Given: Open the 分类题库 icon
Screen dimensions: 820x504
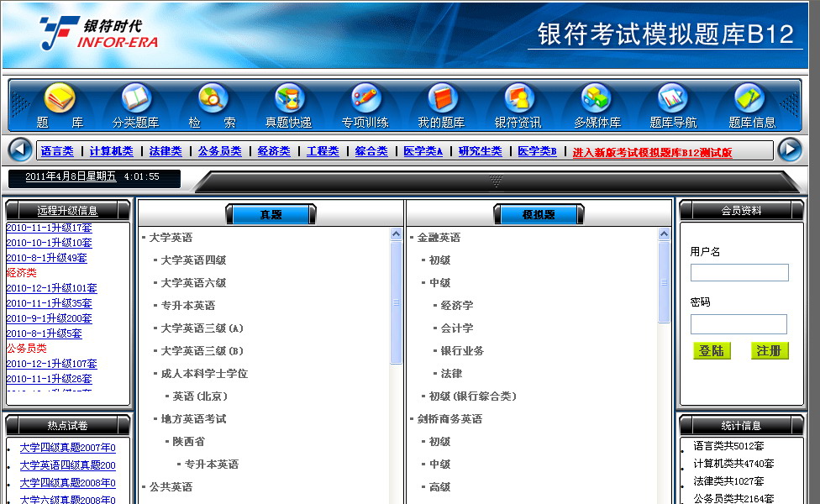Looking at the screenshot, I should tap(136, 99).
